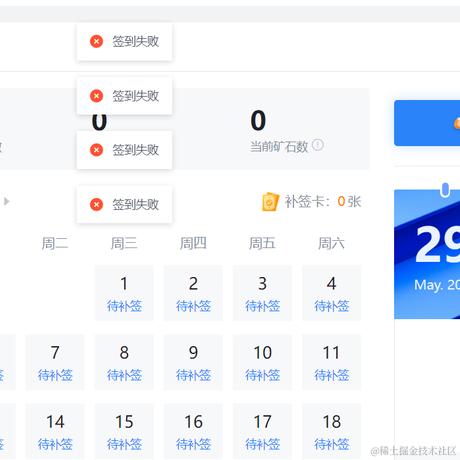
Task: Select calendar day 2 待补签
Action: [x=193, y=293]
